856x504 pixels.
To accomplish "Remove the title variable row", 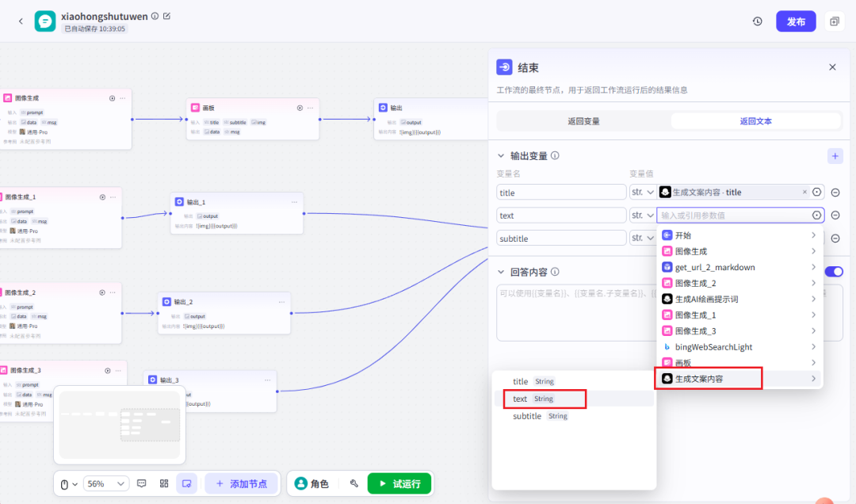I will [835, 193].
